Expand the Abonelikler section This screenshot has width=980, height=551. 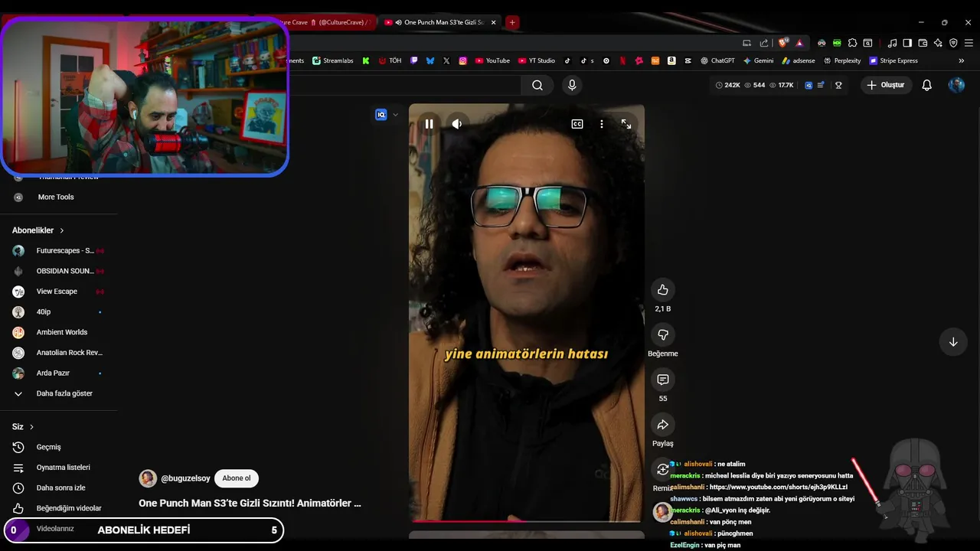pyautogui.click(x=38, y=230)
